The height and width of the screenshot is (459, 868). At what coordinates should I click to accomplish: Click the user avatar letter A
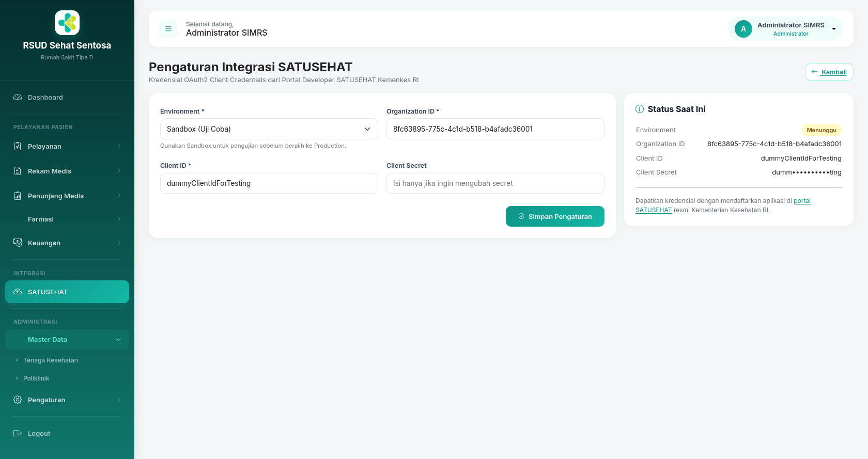click(x=743, y=29)
